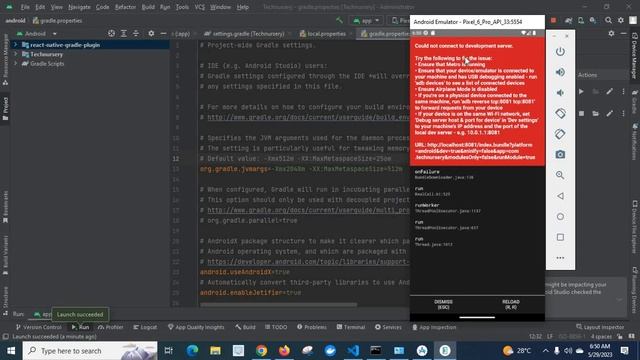
Task: Open the app run configuration dropdown
Action: point(366,20)
